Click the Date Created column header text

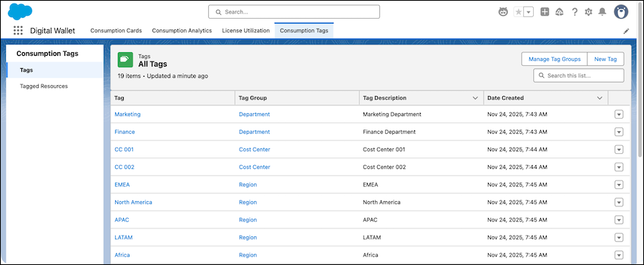pos(505,98)
